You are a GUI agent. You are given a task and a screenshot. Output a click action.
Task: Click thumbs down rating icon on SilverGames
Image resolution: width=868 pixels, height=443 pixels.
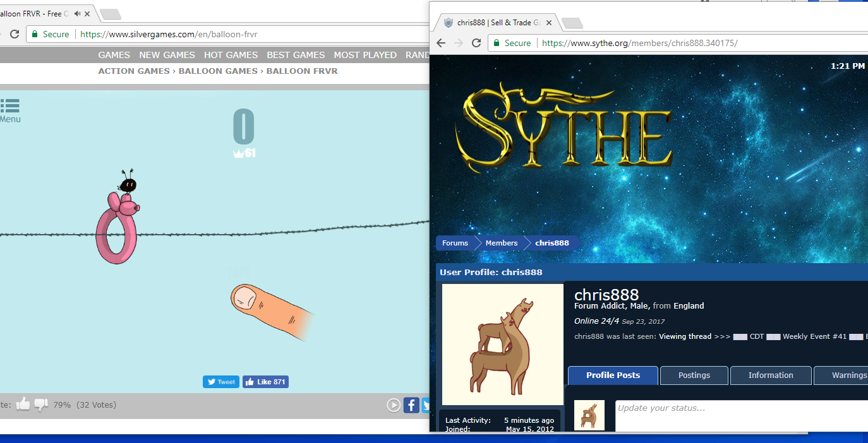click(41, 405)
